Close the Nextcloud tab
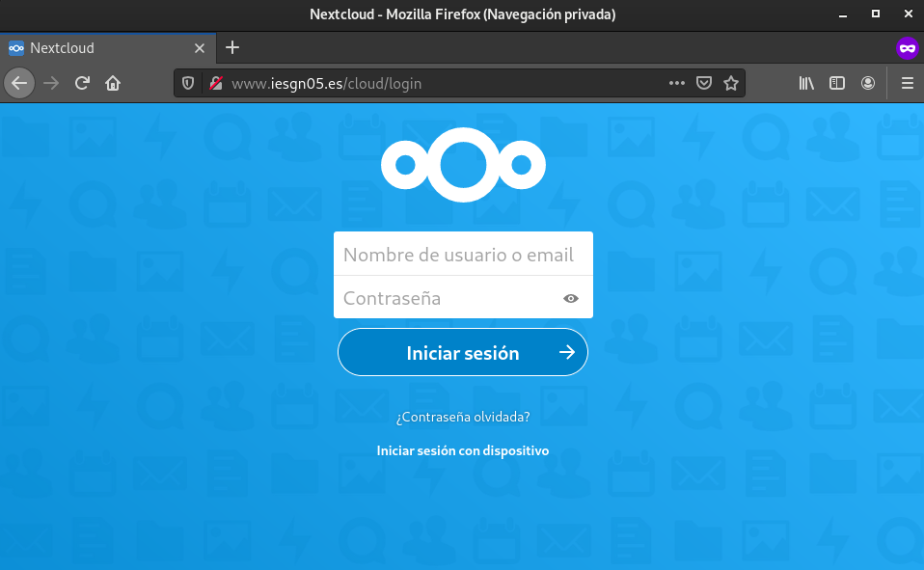The image size is (924, 570). [200, 47]
